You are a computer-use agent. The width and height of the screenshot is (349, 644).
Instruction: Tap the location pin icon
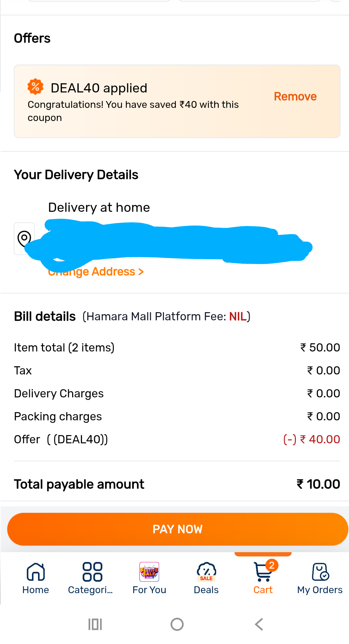(x=24, y=238)
